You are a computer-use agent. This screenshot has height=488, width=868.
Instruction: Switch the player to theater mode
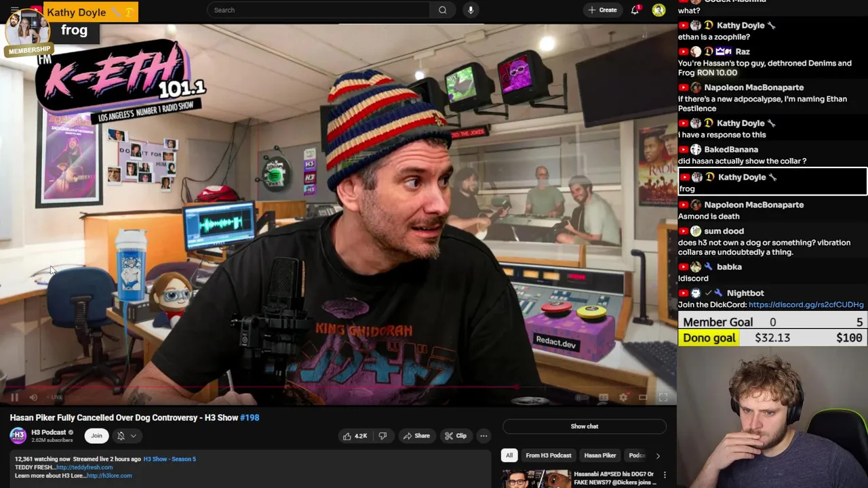click(x=643, y=397)
